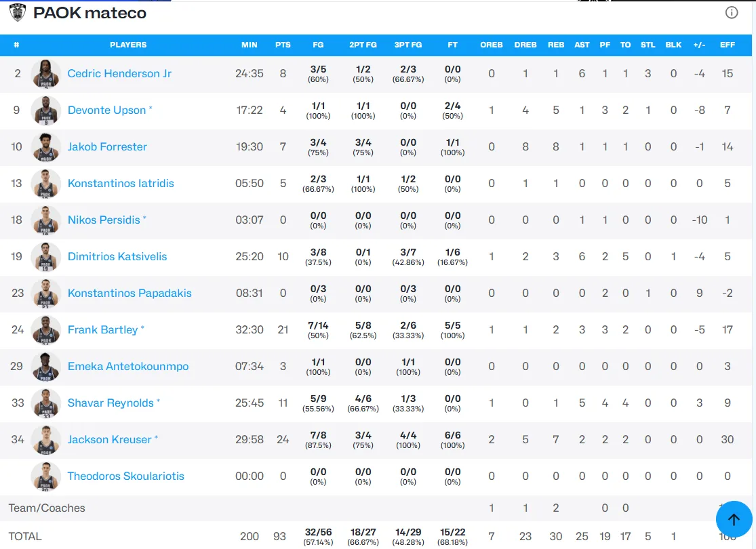Click the MIN column header

coord(250,45)
